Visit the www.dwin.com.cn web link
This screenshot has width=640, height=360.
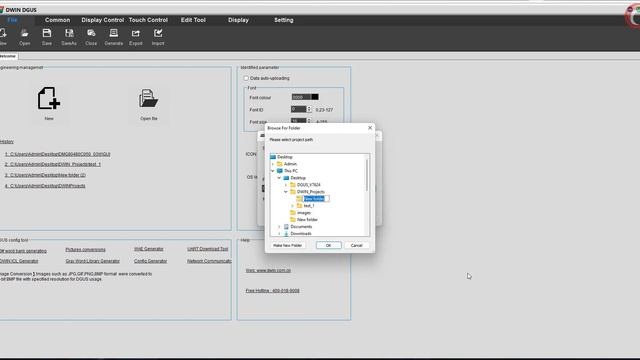(268, 271)
